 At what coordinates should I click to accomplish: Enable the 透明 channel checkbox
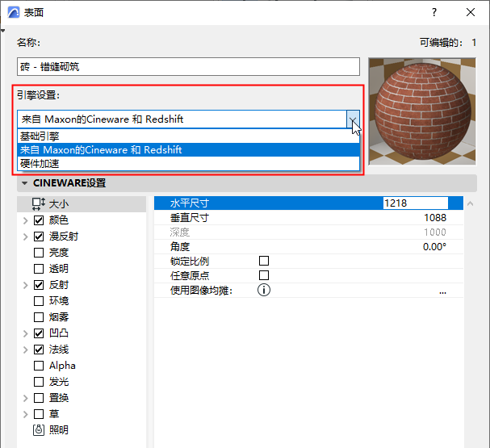coord(39,269)
